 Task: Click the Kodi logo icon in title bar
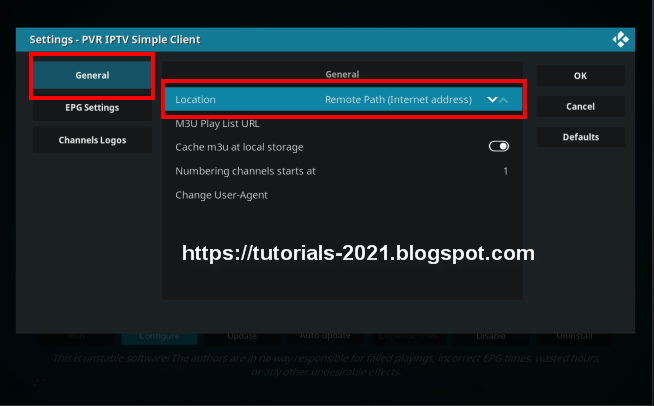point(621,40)
